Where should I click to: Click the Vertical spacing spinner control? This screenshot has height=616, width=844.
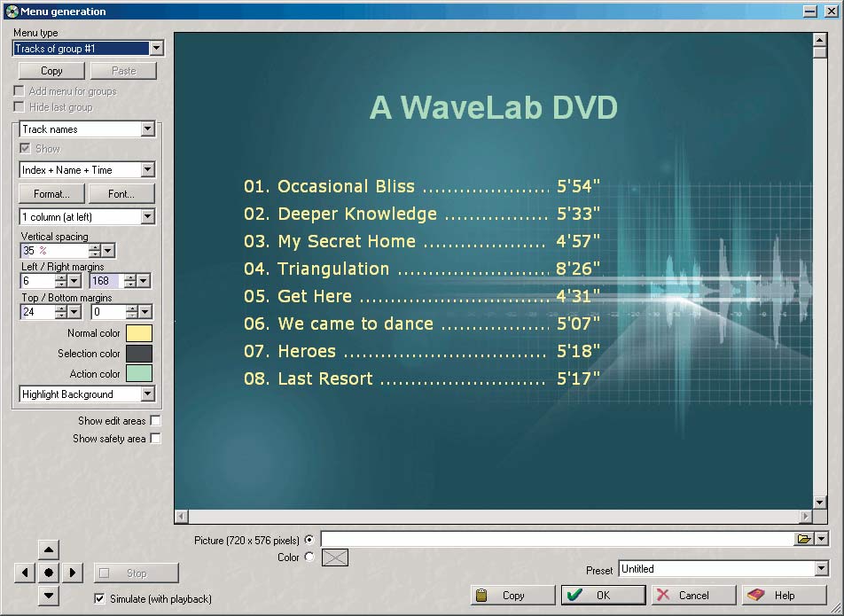click(x=95, y=251)
